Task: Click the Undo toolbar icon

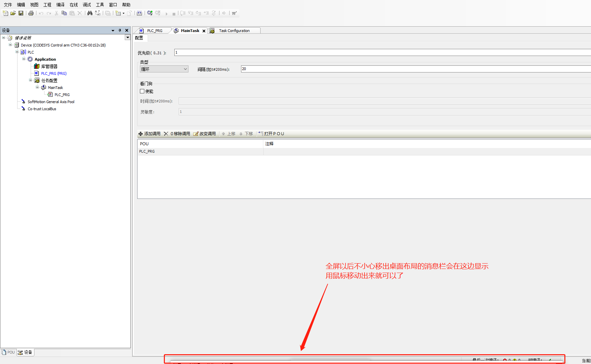Action: (x=41, y=13)
